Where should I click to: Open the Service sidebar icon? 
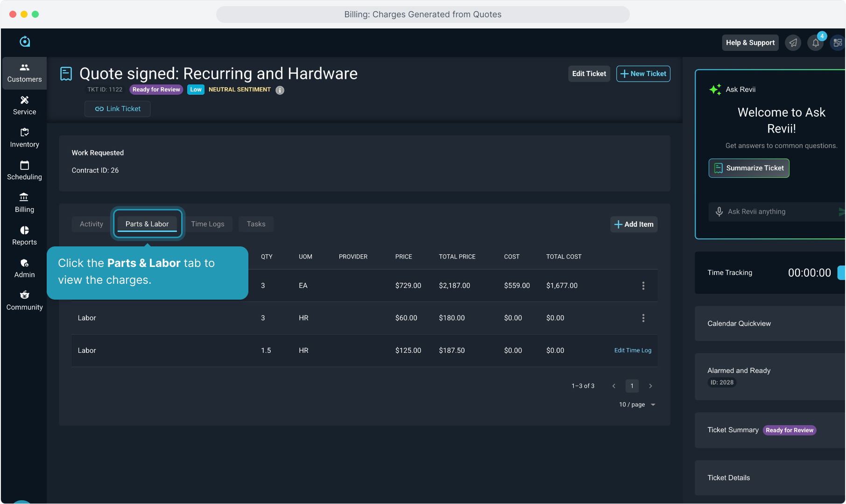click(x=24, y=105)
